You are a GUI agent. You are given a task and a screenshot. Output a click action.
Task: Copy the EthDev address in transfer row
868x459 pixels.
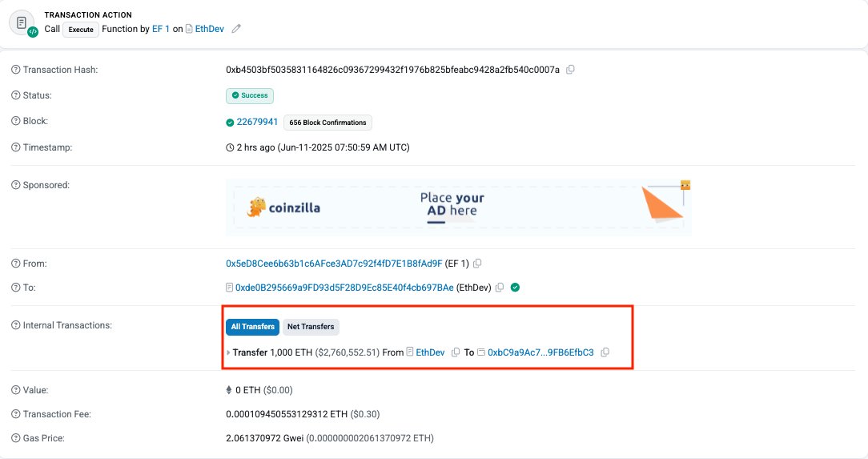click(x=456, y=352)
